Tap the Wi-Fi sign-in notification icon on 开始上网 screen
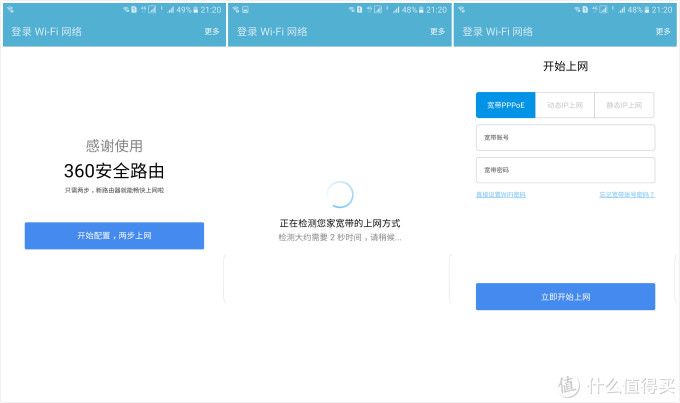680x403 pixels. point(461,10)
